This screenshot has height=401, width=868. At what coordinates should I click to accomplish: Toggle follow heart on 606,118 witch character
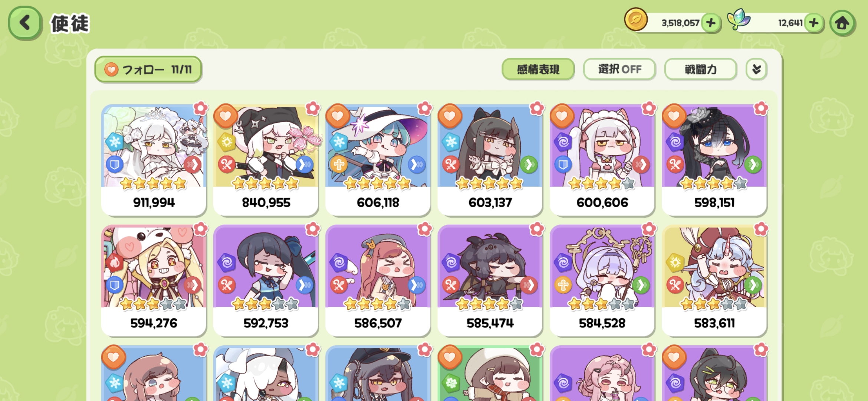tap(338, 116)
